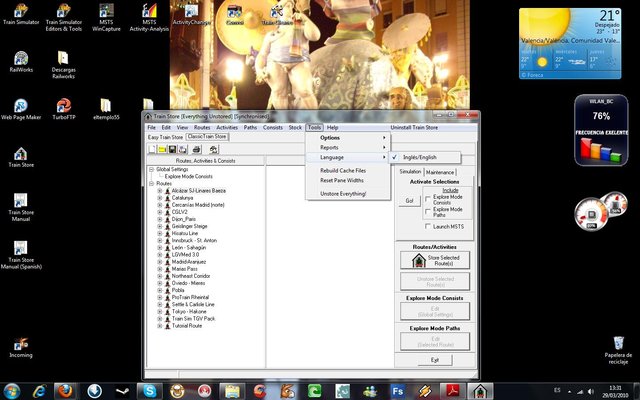Click the save disk icon in toolbar
The width and height of the screenshot is (640, 400).
click(171, 148)
